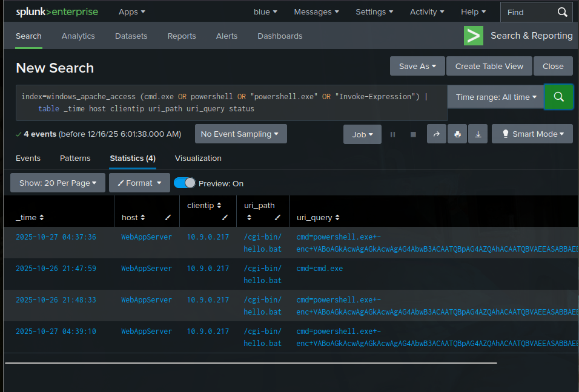
Task: Edit the clientip column pencil icon
Action: (225, 218)
